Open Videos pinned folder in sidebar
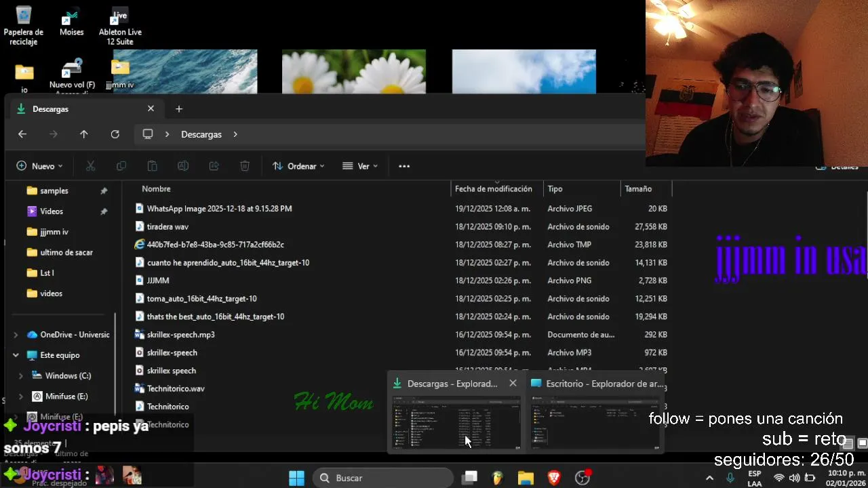 [x=52, y=211]
